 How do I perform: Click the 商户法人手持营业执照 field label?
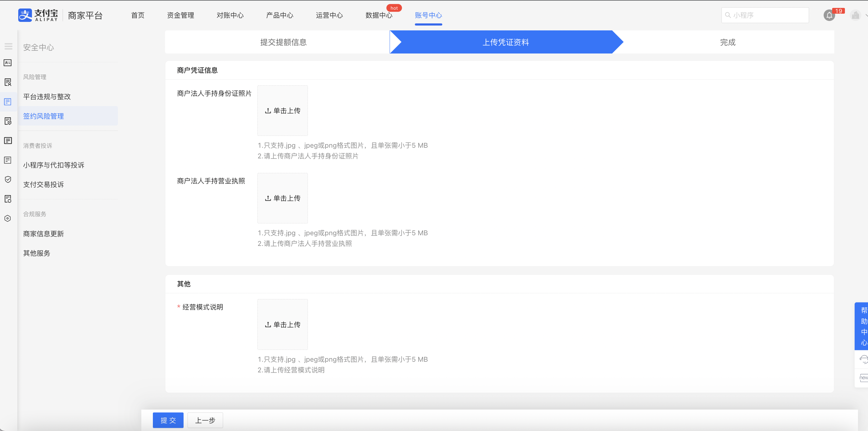pyautogui.click(x=211, y=181)
